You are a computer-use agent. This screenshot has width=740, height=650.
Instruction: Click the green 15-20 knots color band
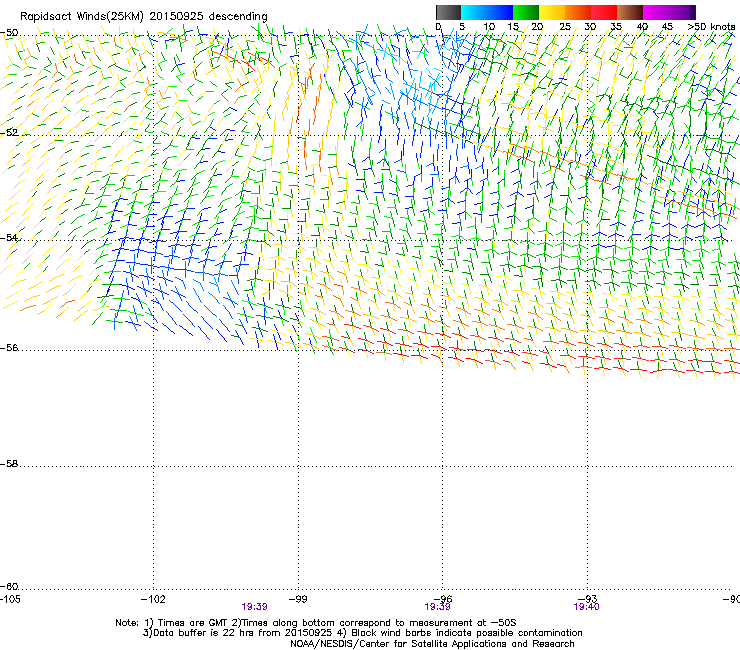click(526, 12)
